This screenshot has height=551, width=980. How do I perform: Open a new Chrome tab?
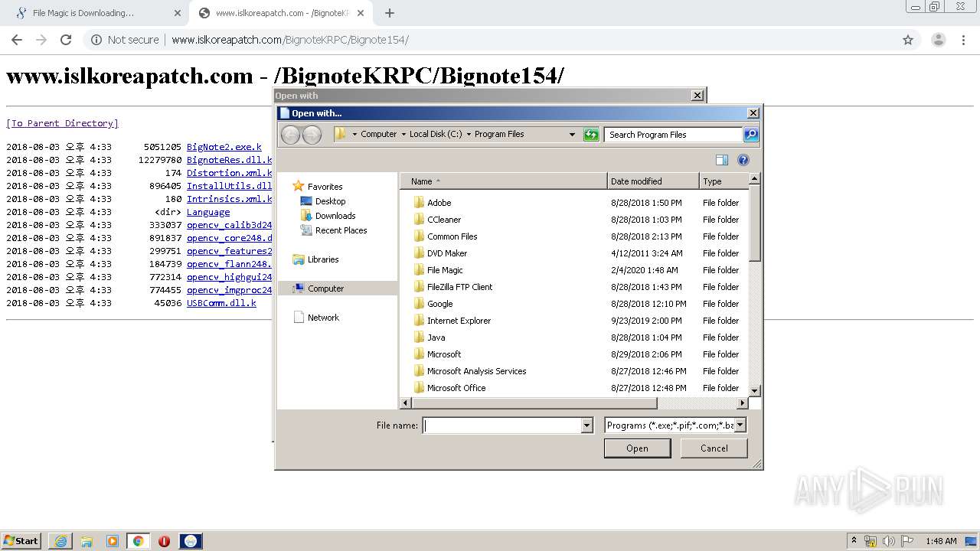(390, 13)
